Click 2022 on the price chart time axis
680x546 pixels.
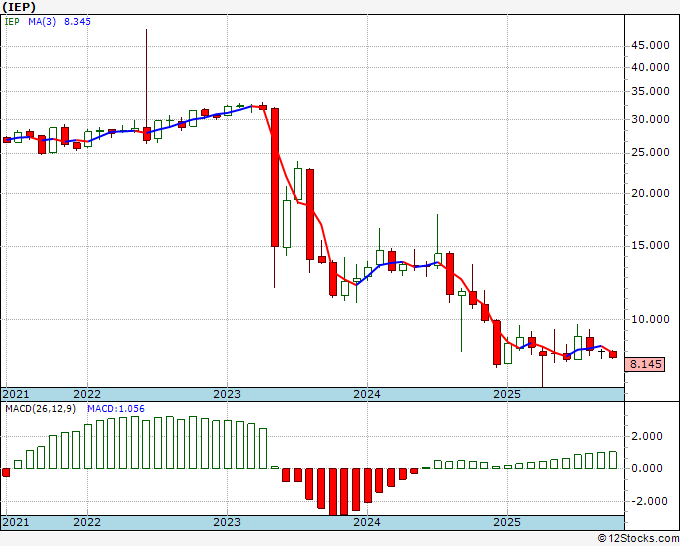click(x=87, y=394)
